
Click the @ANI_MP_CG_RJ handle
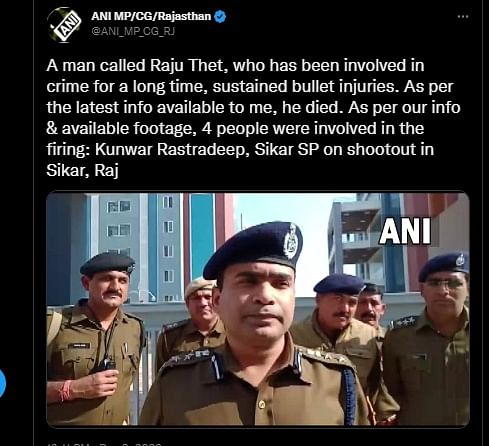click(133, 31)
